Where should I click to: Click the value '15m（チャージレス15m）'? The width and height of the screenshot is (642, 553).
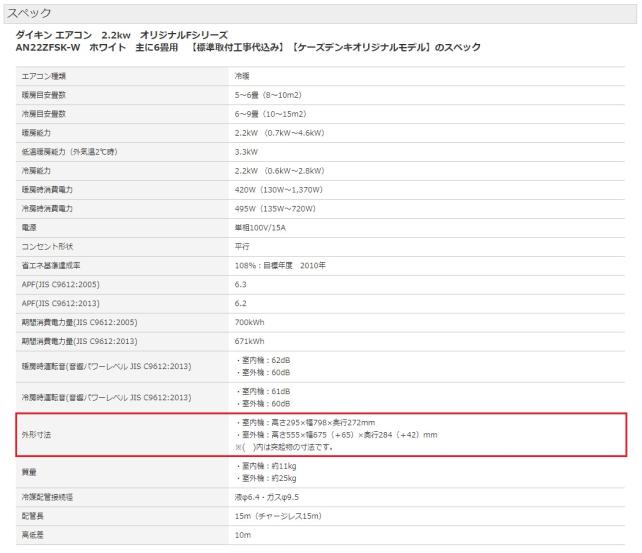[278, 516]
